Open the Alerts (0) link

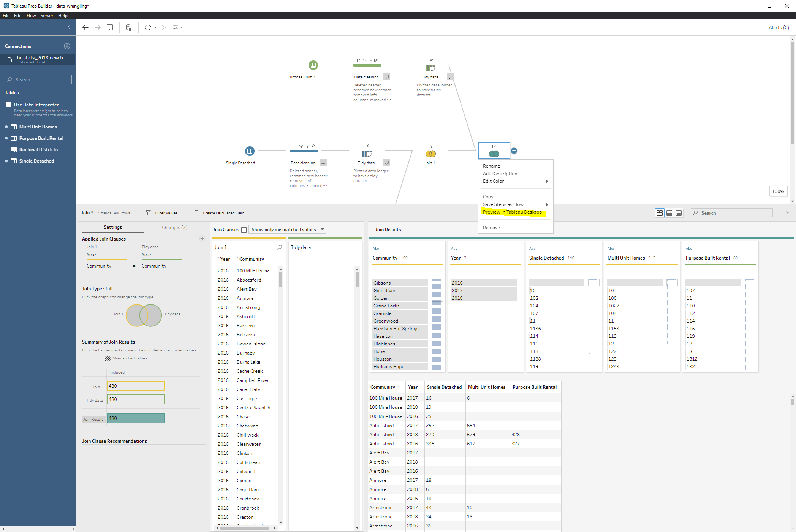click(779, 28)
